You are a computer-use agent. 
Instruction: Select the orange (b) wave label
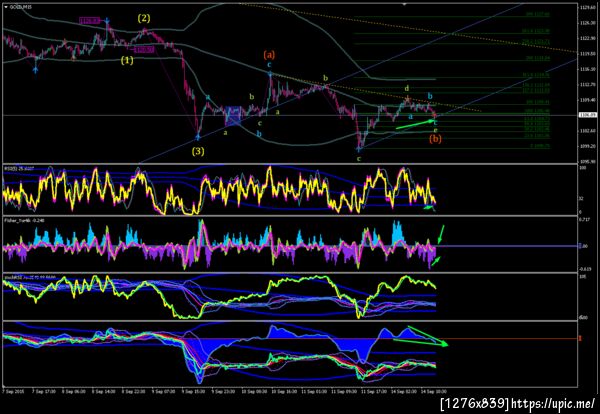[435, 139]
